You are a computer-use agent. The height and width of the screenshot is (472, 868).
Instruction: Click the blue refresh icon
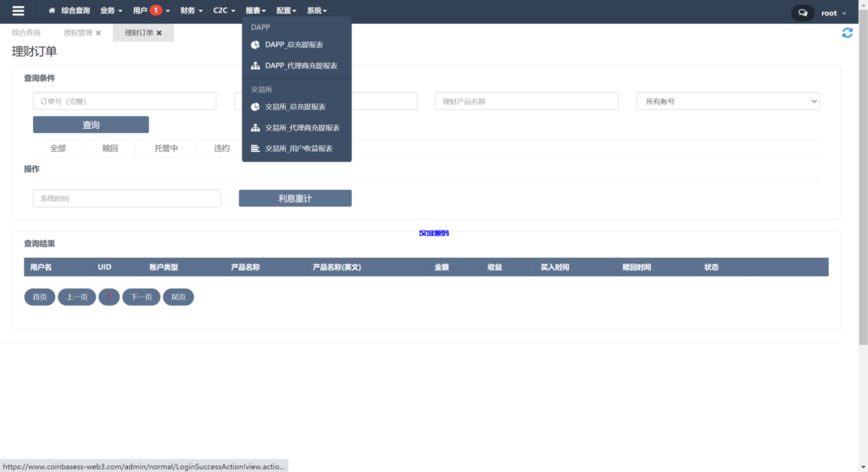pos(847,33)
